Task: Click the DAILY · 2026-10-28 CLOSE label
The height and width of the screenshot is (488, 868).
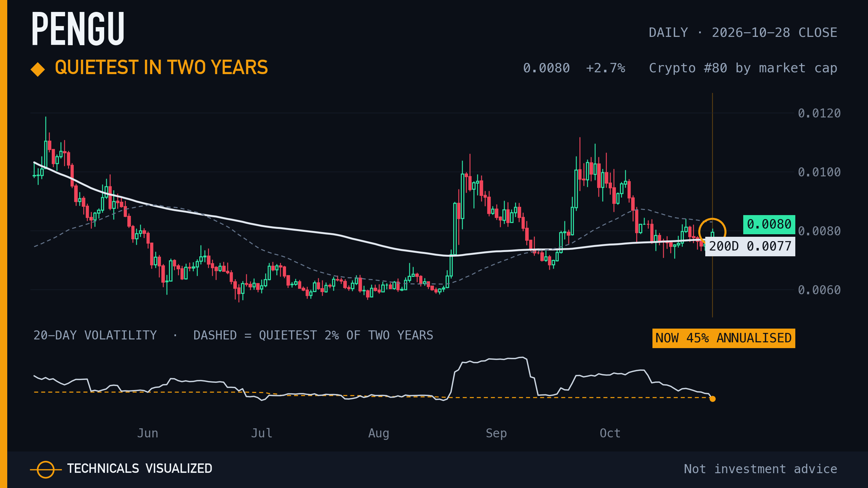Action: coord(743,33)
